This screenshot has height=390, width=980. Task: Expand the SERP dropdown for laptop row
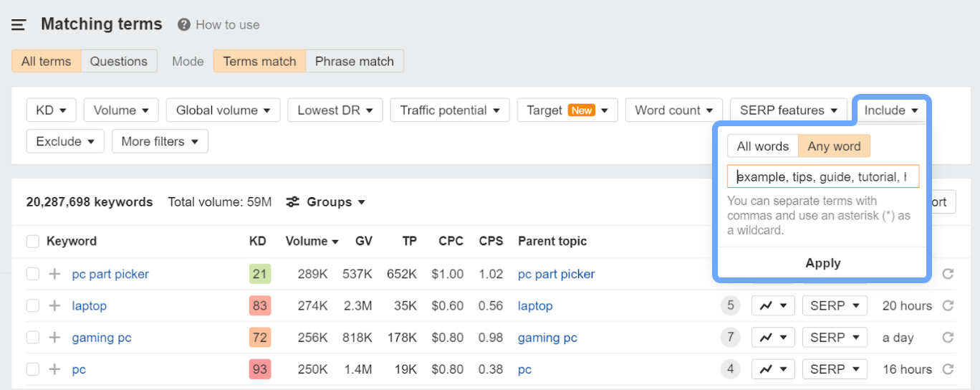pos(835,306)
